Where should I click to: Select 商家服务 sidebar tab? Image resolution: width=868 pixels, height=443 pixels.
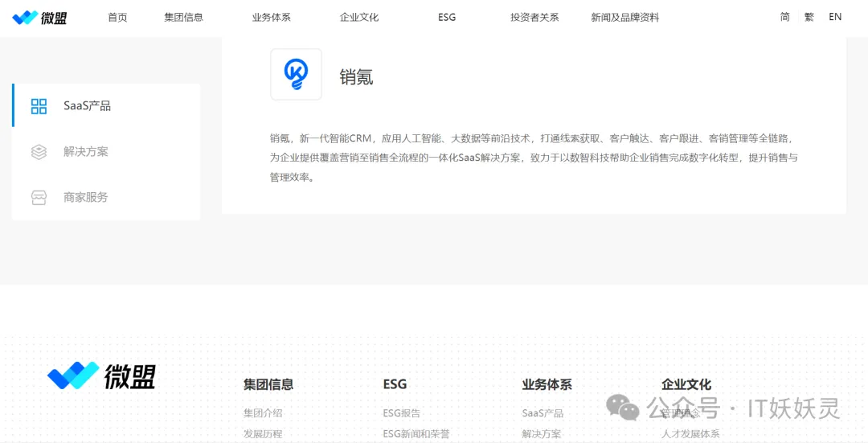pos(106,197)
